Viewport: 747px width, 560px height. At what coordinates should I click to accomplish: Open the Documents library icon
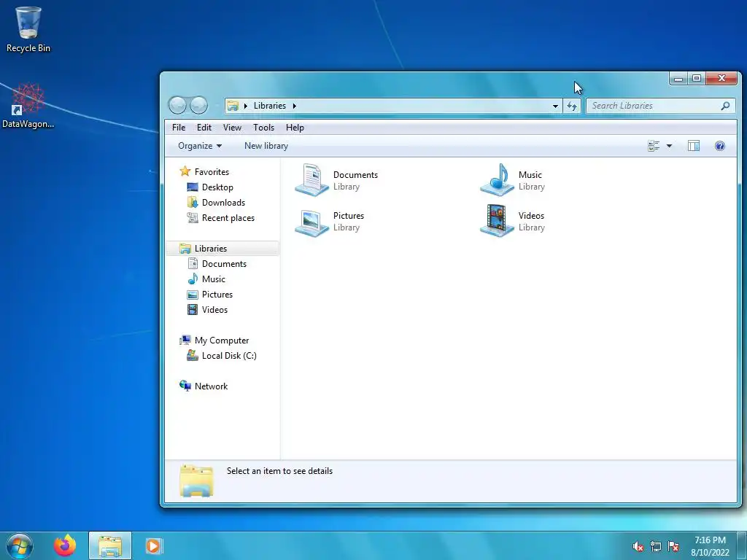click(311, 180)
